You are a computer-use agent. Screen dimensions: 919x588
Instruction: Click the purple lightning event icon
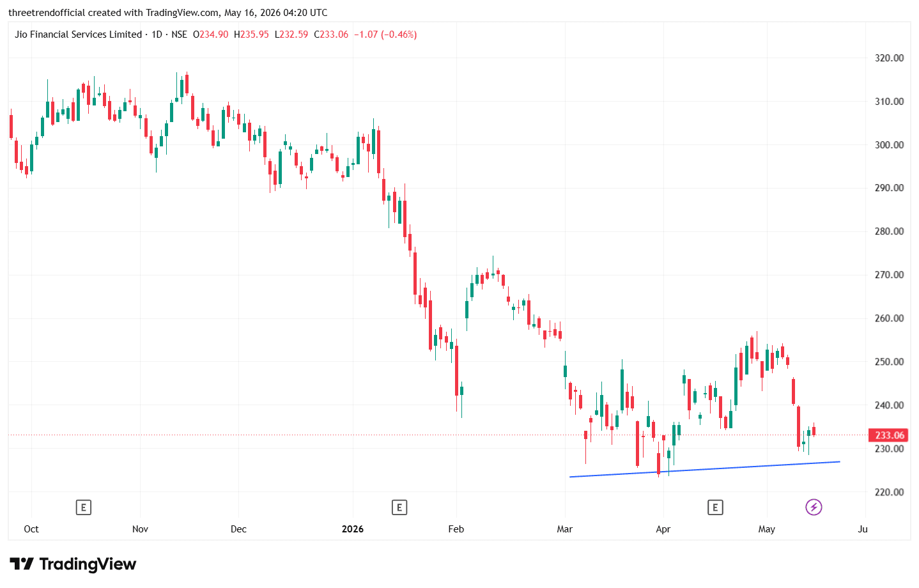pos(814,507)
